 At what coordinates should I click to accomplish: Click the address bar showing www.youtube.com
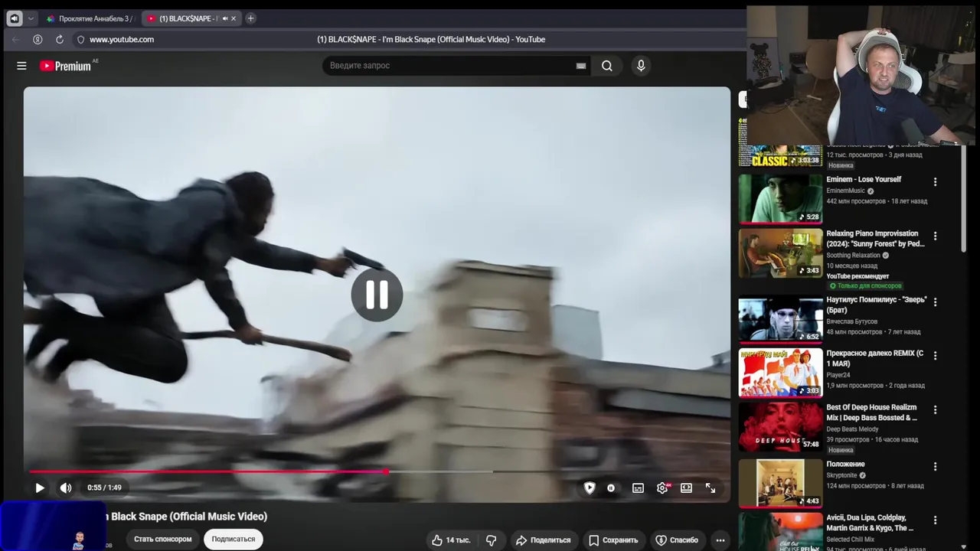pyautogui.click(x=122, y=39)
